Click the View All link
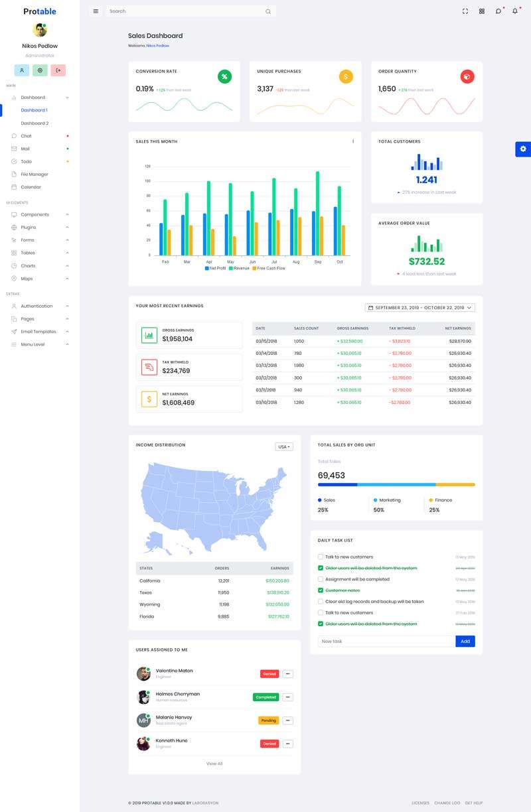Image resolution: width=531 pixels, height=812 pixels. pyautogui.click(x=214, y=764)
